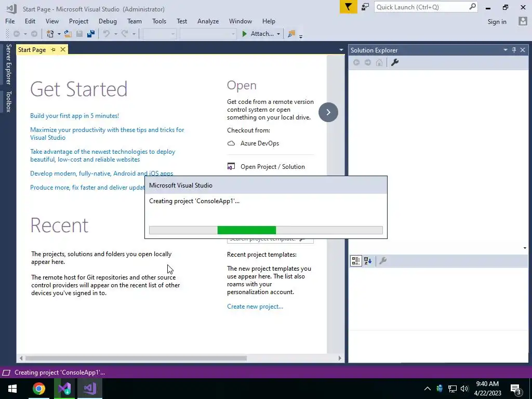The image size is (532, 399).
Task: Expand the New Project dropdown arrow
Action: point(59,34)
